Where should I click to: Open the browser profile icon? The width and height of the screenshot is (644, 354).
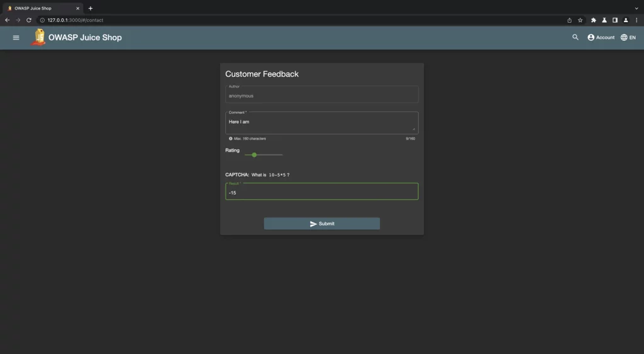tap(626, 19)
